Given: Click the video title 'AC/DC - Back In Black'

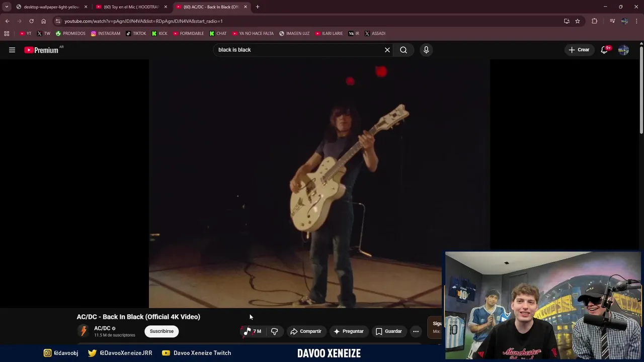Looking at the screenshot, I should [138, 317].
